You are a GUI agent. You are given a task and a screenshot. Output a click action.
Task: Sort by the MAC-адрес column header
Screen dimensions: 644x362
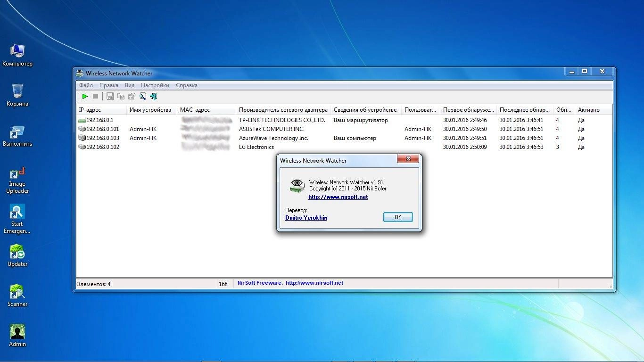pyautogui.click(x=206, y=110)
